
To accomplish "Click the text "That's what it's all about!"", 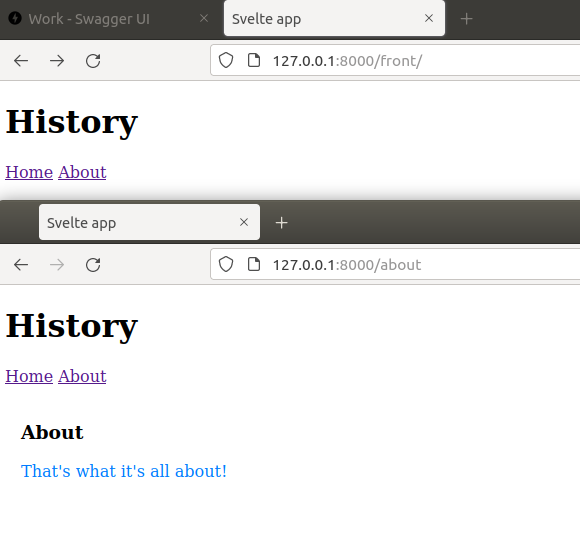I will click(x=124, y=471).
